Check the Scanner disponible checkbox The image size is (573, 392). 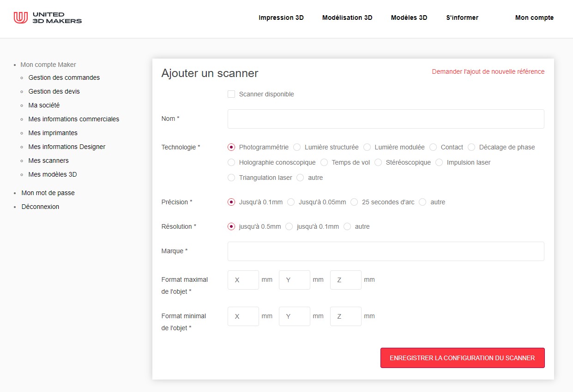231,94
